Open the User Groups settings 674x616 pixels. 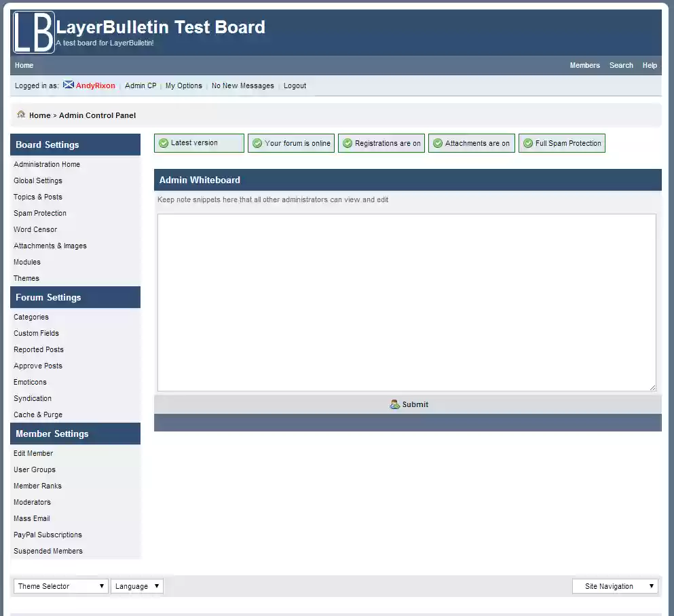pyautogui.click(x=35, y=469)
